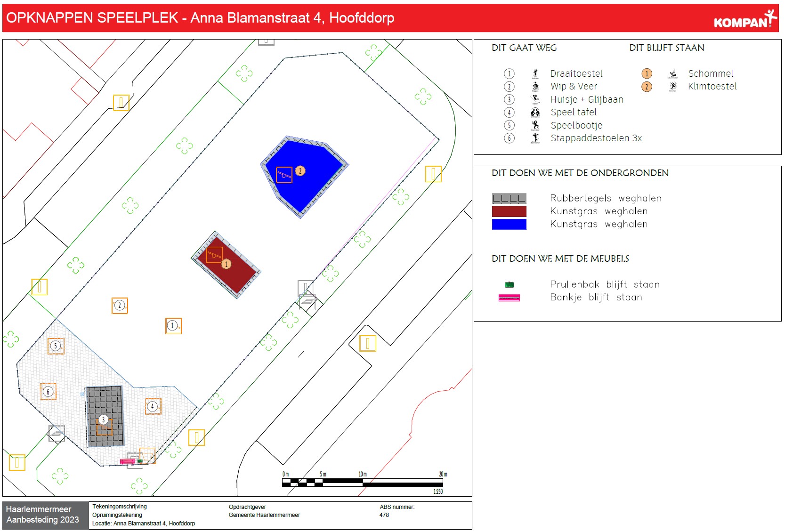
Task: Click white marker 3 on the grey tiles
Action: [x=104, y=419]
